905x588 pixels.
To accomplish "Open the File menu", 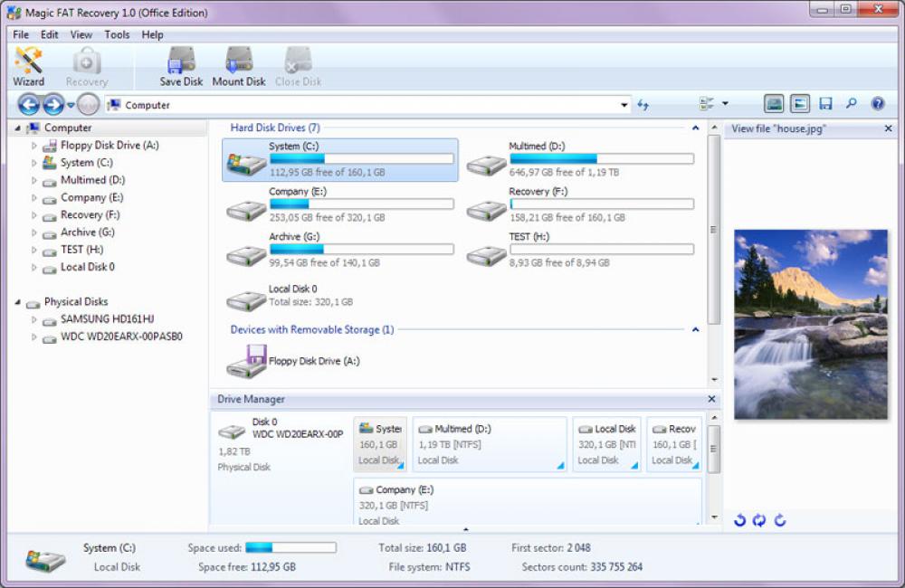I will point(20,34).
